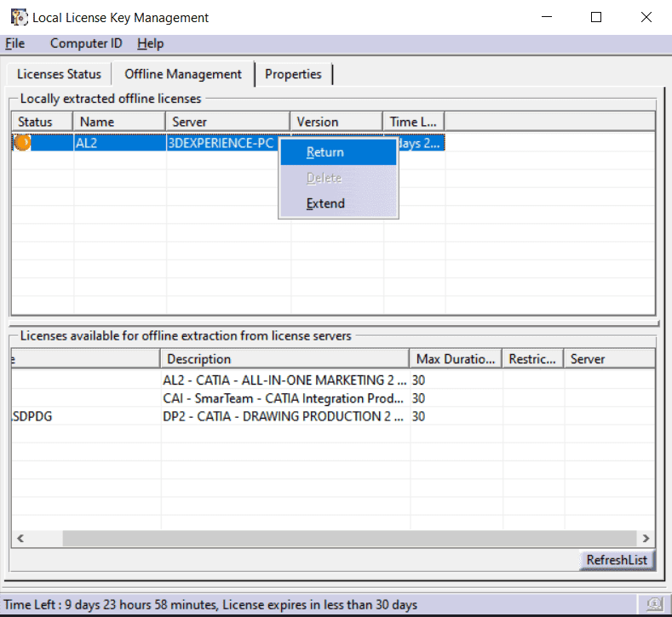
Task: Click the Version column header
Action: click(336, 122)
